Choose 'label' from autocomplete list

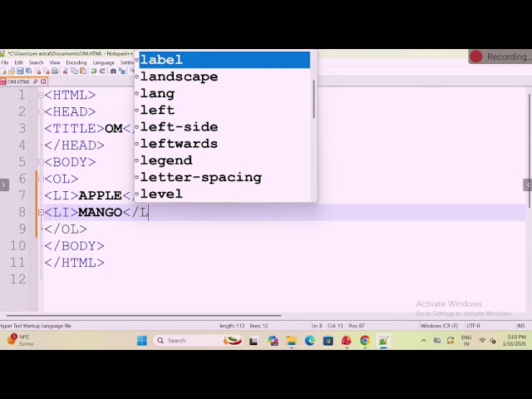(224, 60)
